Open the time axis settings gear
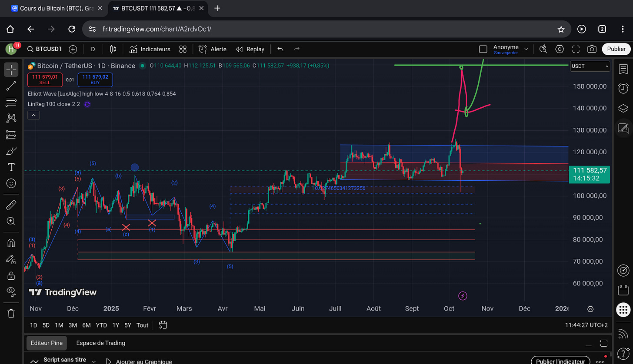 (590, 309)
